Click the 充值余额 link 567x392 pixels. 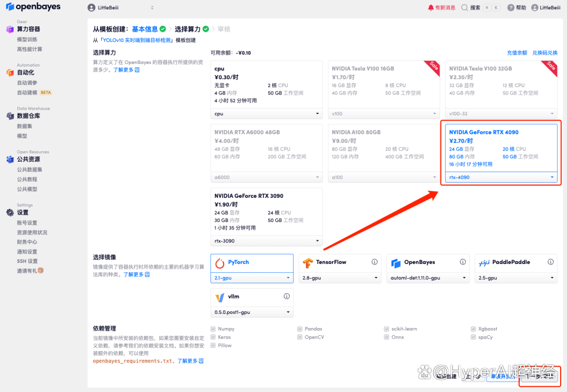click(x=517, y=53)
